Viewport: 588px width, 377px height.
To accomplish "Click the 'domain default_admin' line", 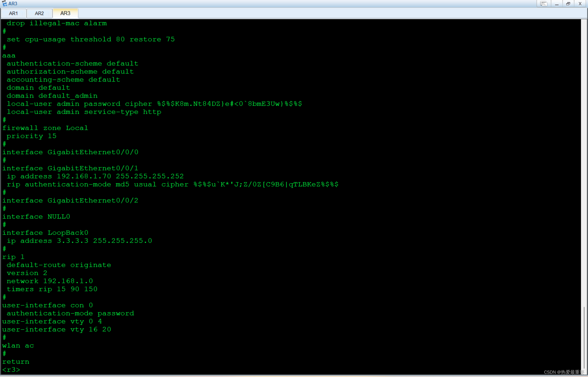I will tap(52, 96).
